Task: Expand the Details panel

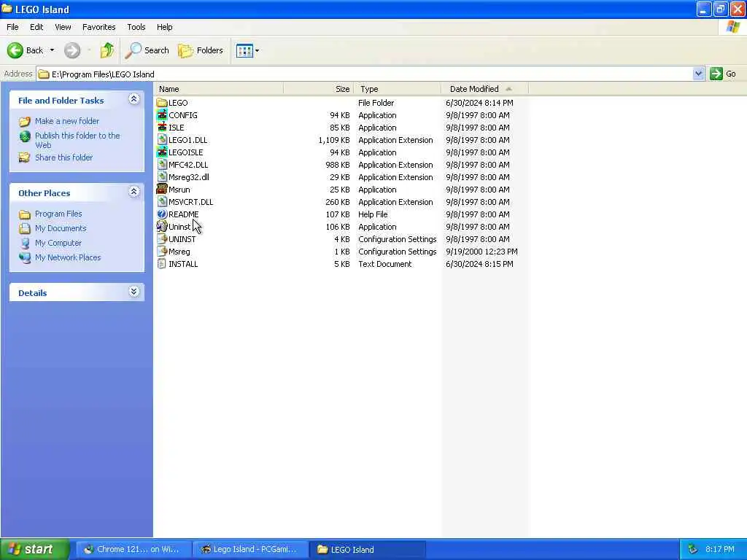Action: [134, 292]
